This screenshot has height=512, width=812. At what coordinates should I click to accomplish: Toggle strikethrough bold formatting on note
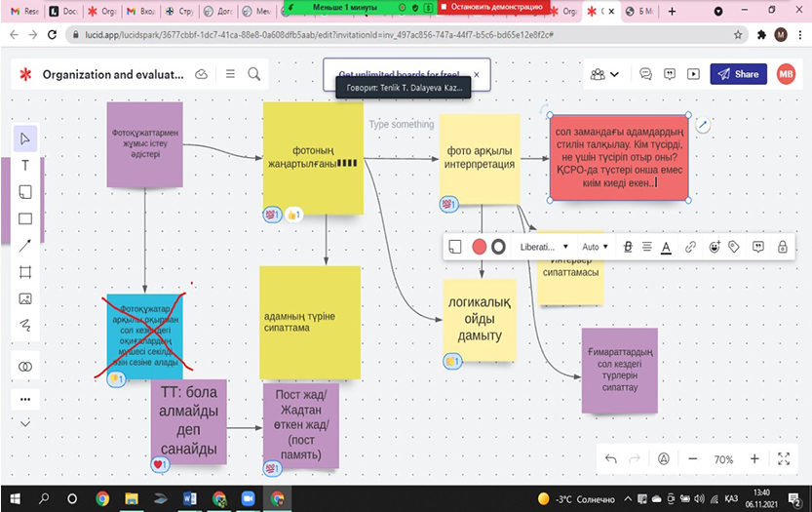[628, 247]
